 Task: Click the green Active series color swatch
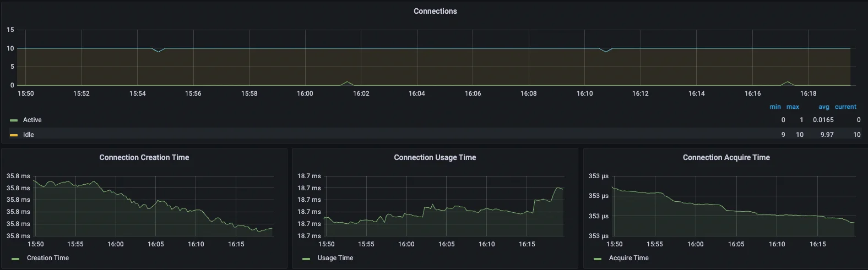pyautogui.click(x=14, y=120)
